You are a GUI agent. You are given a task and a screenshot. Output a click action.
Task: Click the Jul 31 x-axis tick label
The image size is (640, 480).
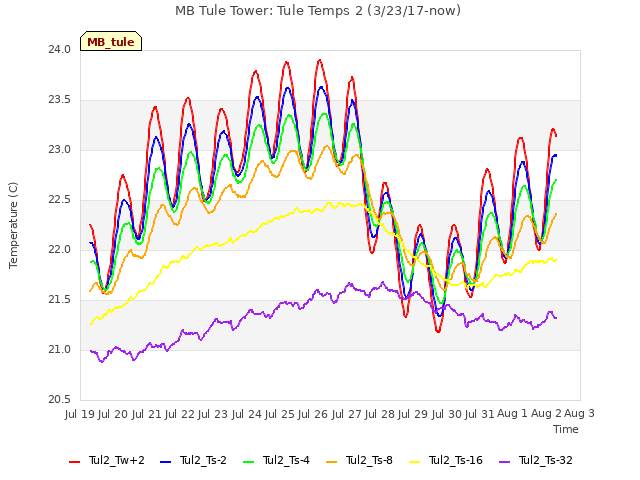point(480,414)
